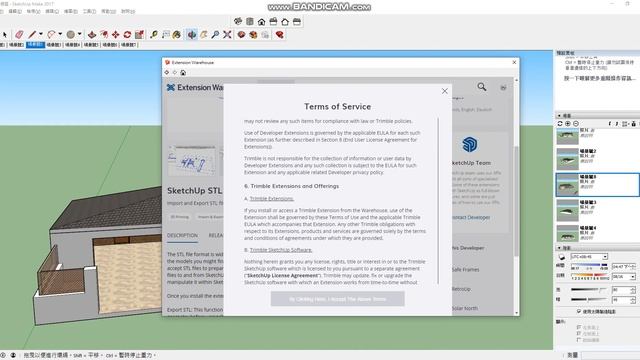This screenshot has width=640, height=360.
Task: Select the highlighted third scene tab
Action: click(x=35, y=45)
